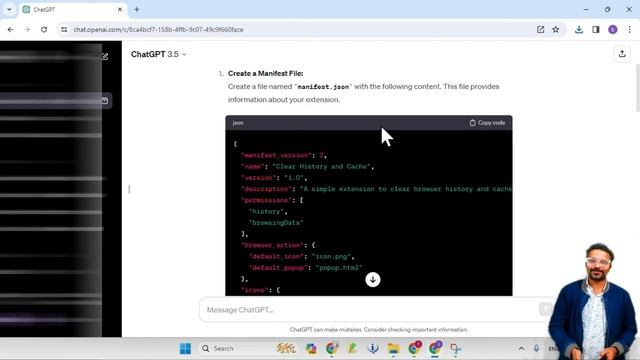Reload the ChatGPT page
640x360 pixels.
click(44, 29)
